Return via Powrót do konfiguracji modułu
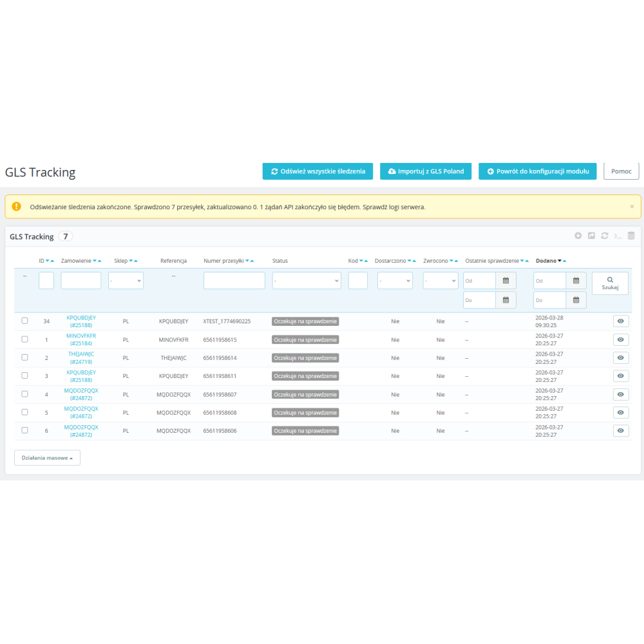 (537, 171)
